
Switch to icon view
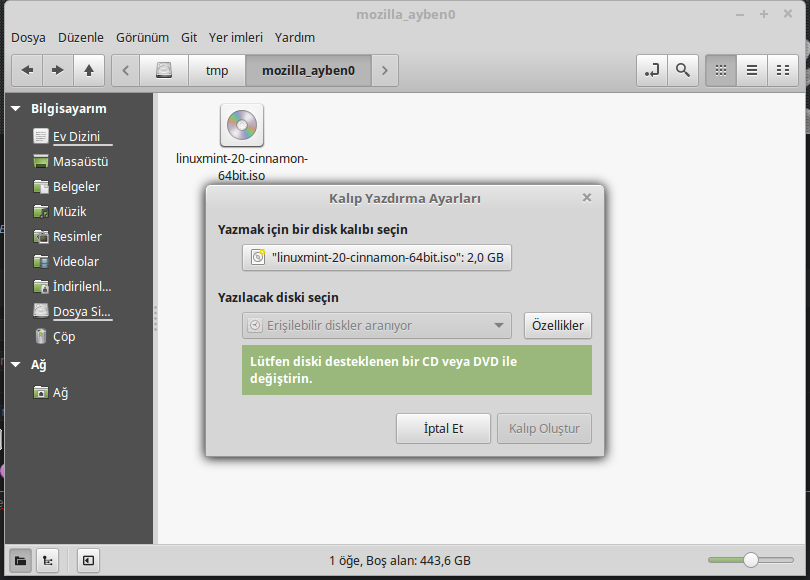click(x=721, y=70)
